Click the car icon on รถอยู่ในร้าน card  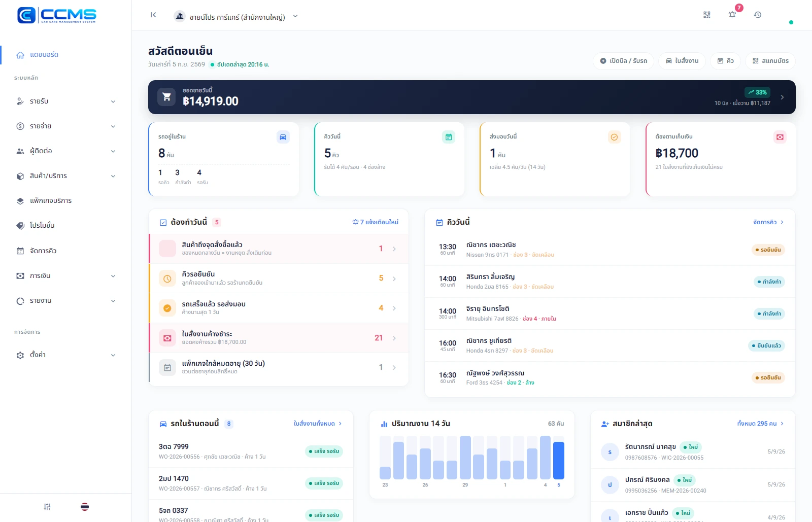click(283, 137)
